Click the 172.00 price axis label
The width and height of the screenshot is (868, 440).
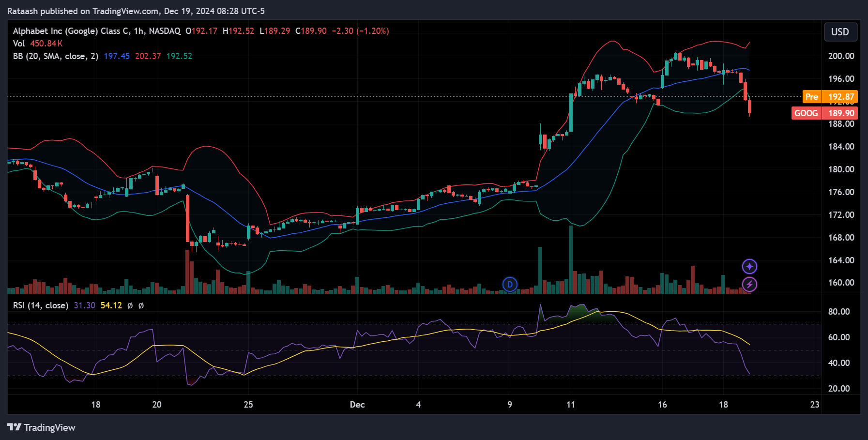tap(841, 215)
